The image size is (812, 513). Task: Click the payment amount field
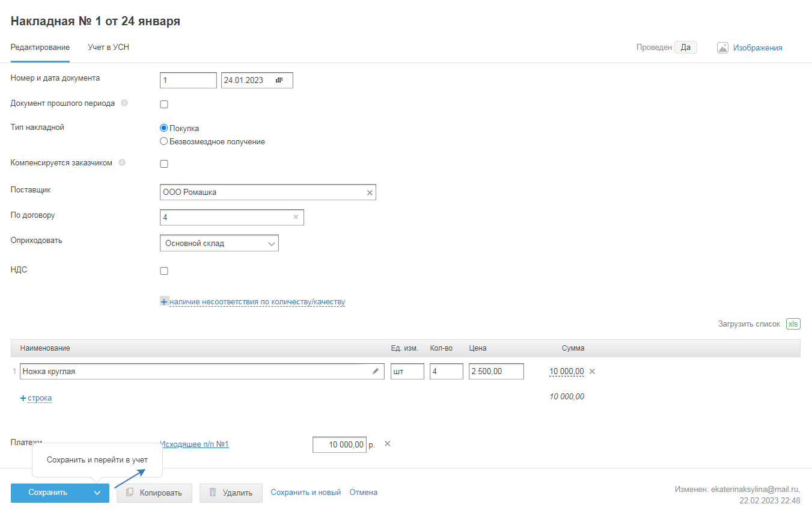click(340, 444)
